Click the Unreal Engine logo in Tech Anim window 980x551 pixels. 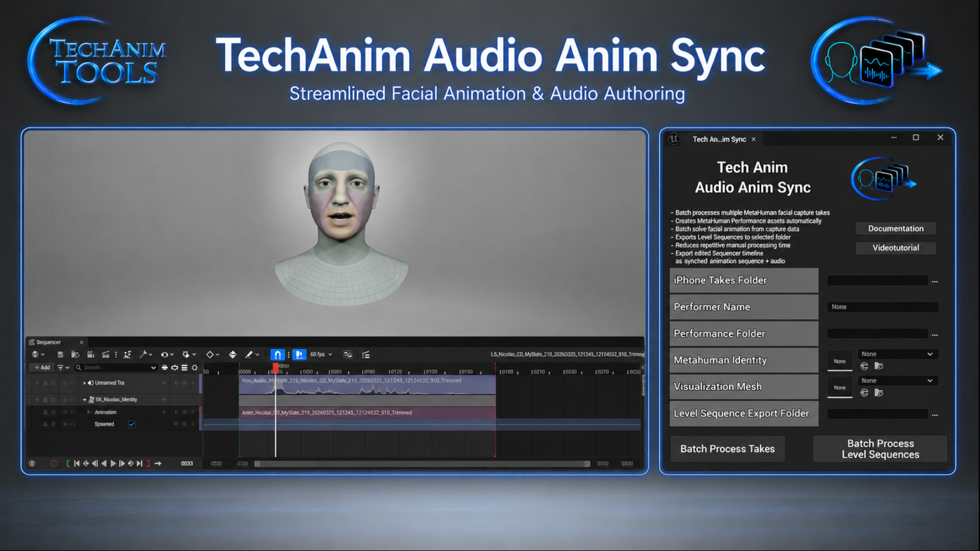[674, 139]
